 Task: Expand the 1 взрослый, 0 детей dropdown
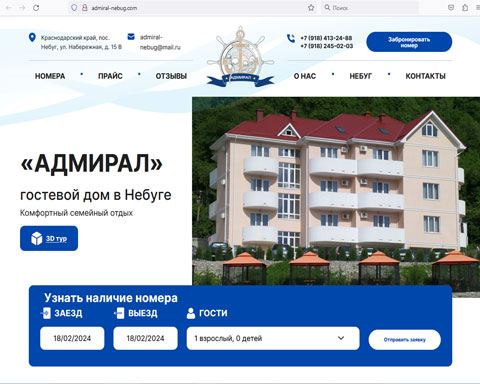point(273,338)
